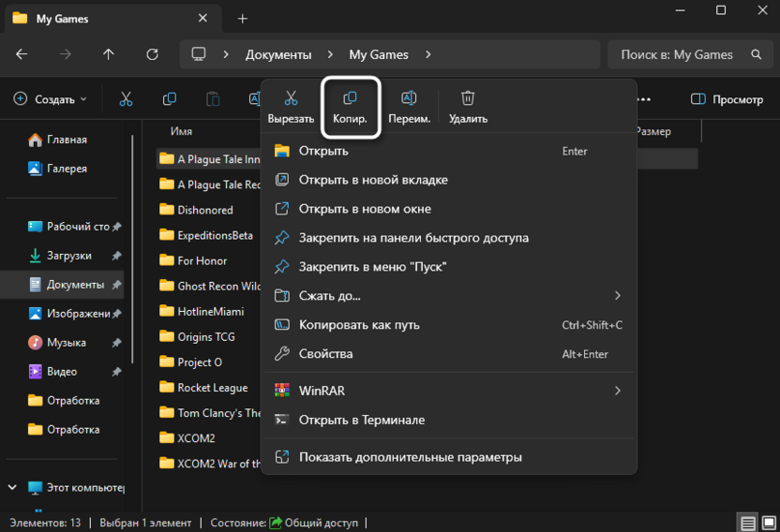Open Загрузки in the sidebar
Viewport: 780px width, 532px height.
(69, 256)
